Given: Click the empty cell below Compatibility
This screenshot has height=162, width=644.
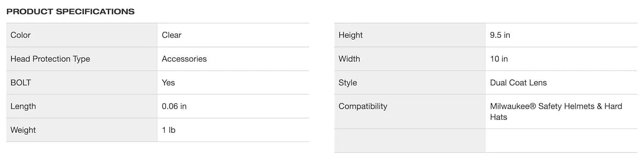Looking at the screenshot, I should 410,141.
